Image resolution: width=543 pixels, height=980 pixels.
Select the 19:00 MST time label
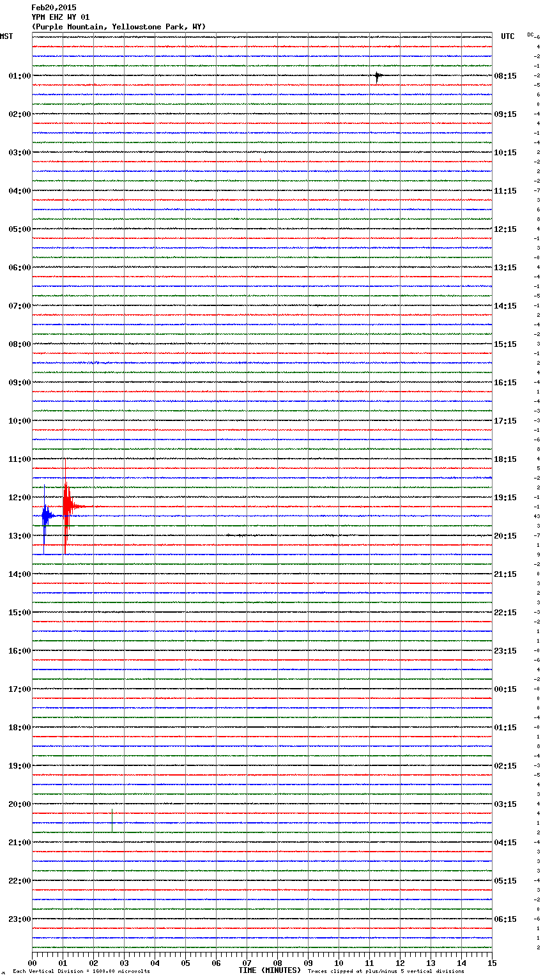[x=20, y=766]
